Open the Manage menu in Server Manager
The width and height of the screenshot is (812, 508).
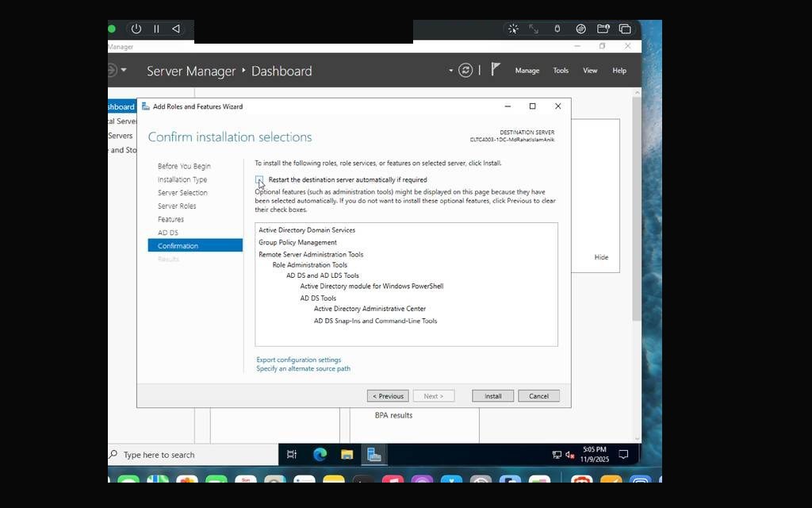pos(527,71)
